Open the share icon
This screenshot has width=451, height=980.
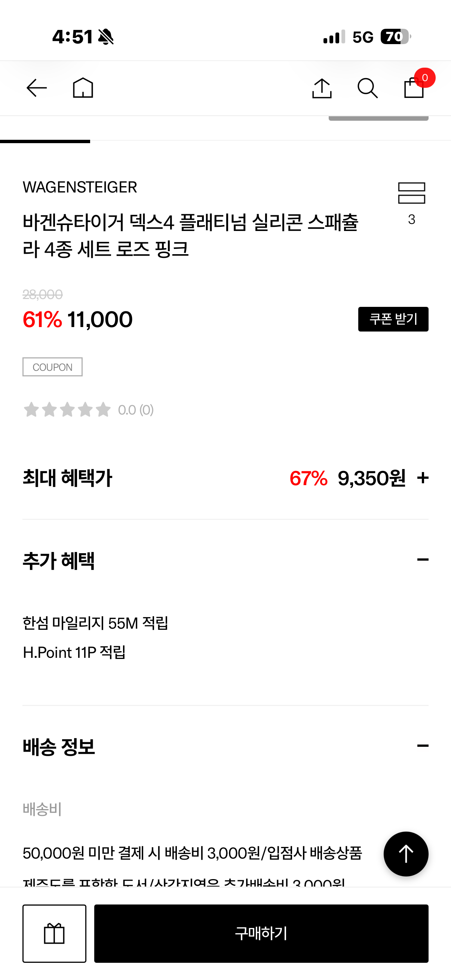click(322, 88)
